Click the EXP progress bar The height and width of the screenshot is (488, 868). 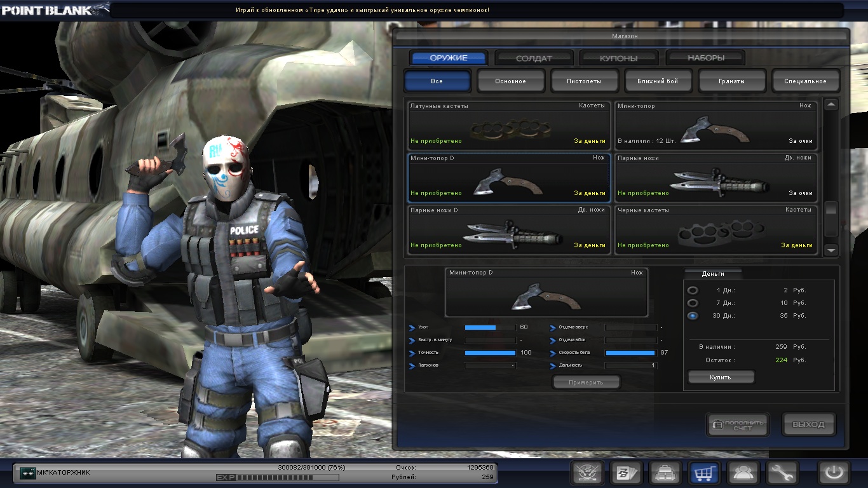[x=287, y=477]
